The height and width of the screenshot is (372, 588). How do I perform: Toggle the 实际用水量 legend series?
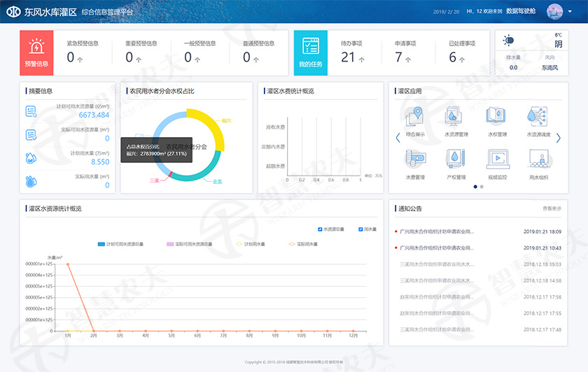point(302,244)
